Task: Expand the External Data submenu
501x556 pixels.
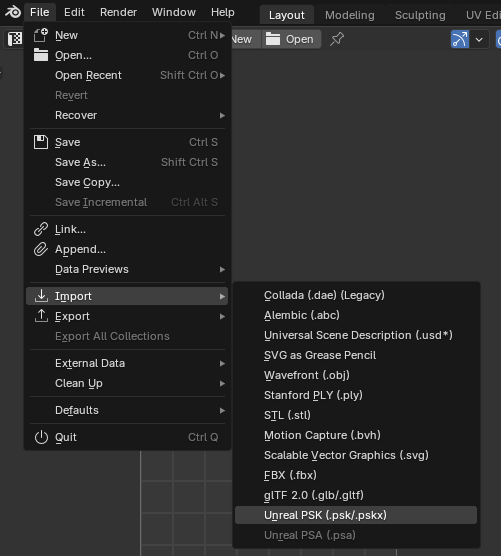Action: (127, 363)
